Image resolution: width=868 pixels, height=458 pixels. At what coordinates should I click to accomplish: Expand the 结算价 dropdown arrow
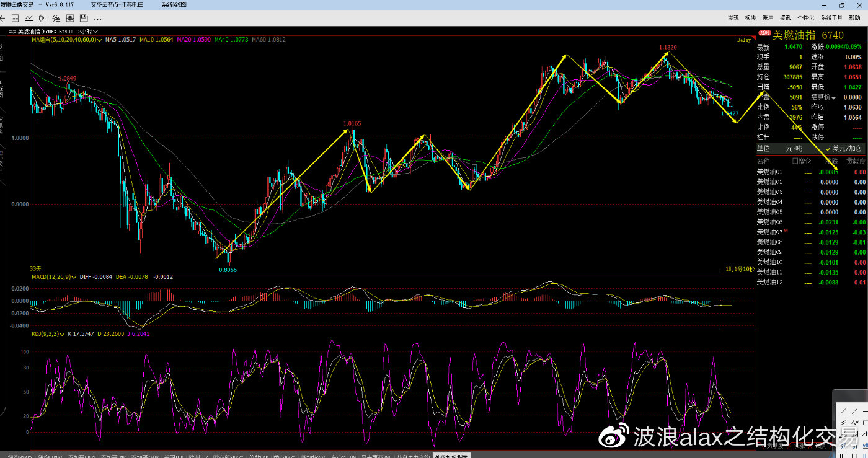coord(834,98)
